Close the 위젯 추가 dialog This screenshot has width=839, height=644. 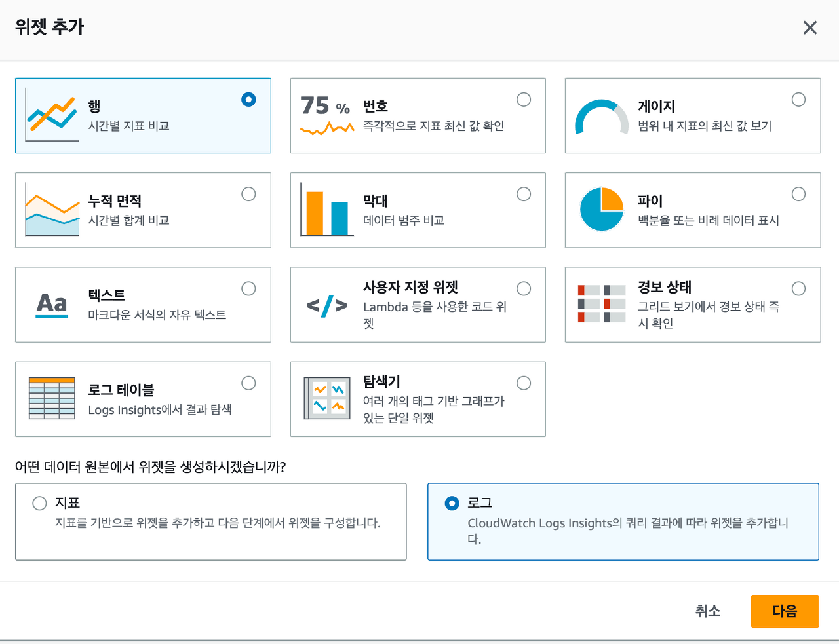(x=810, y=28)
